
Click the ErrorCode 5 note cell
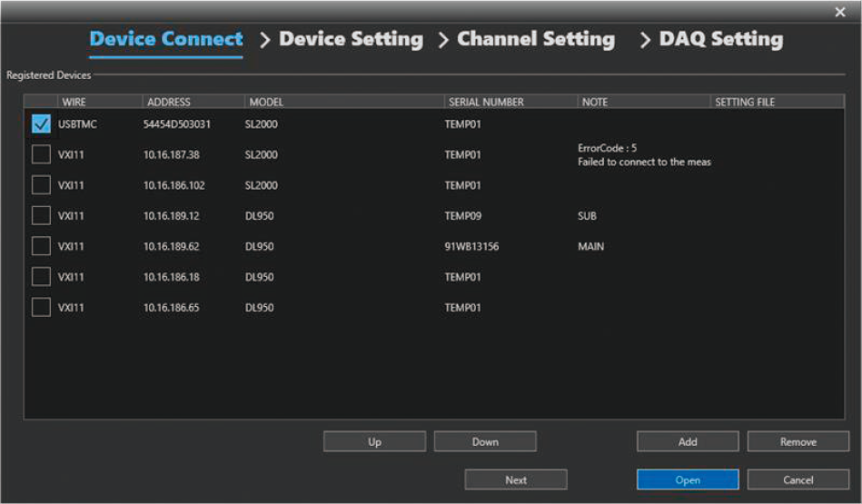643,155
